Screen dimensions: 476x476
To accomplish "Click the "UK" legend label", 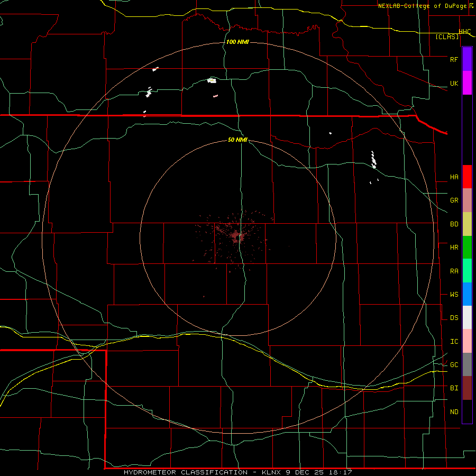I will coord(454,83).
